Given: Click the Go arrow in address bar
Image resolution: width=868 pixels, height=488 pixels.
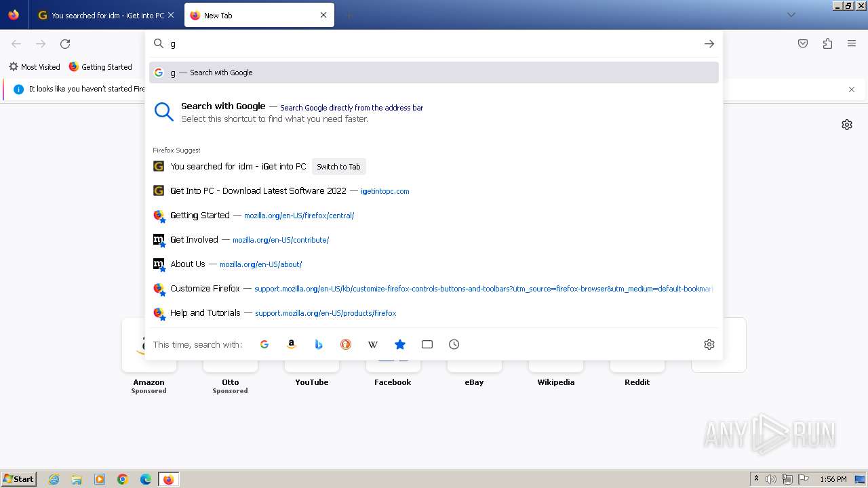Looking at the screenshot, I should click(709, 44).
